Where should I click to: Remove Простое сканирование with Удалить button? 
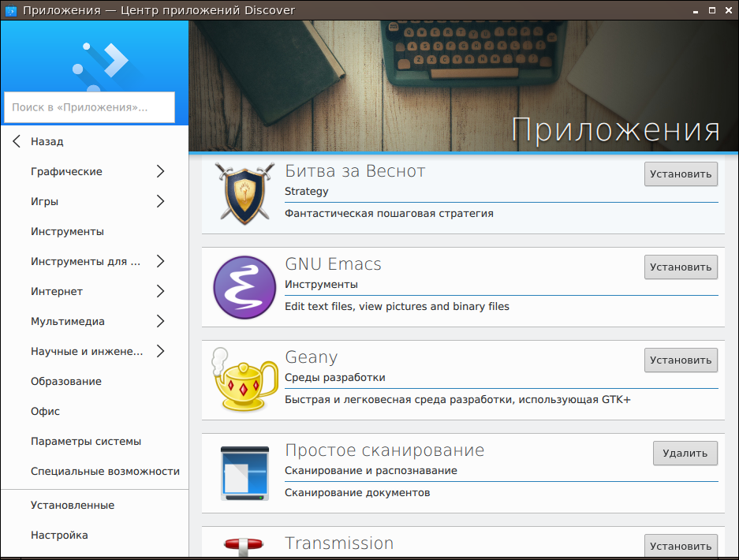coord(685,454)
